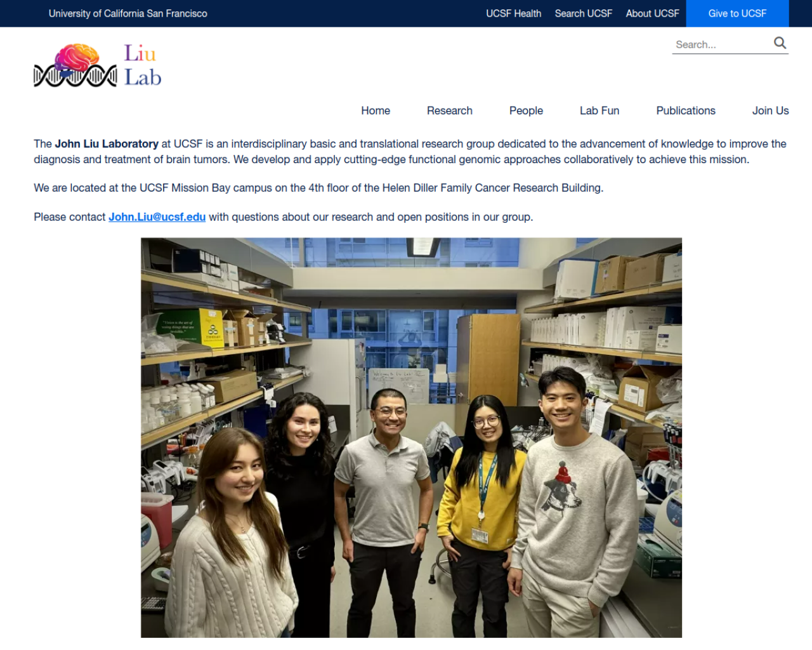Click the Liu Lab text in logo
The image size is (812, 650).
tap(143, 65)
